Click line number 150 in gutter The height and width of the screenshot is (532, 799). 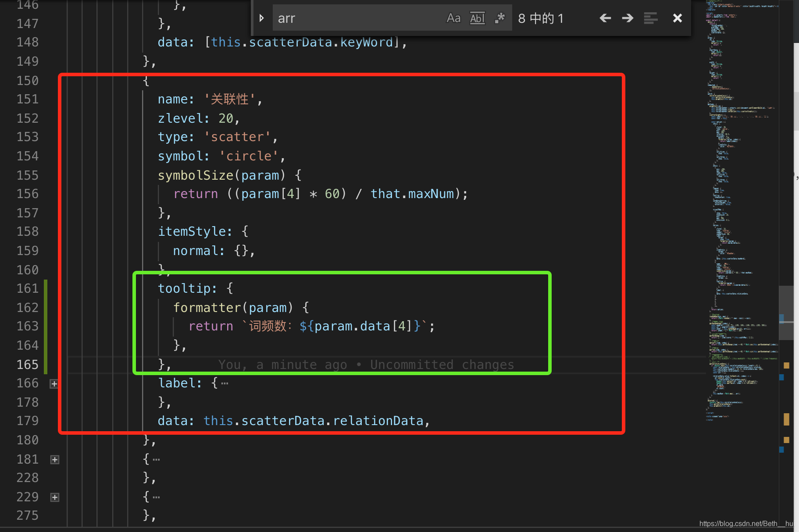pyautogui.click(x=28, y=81)
